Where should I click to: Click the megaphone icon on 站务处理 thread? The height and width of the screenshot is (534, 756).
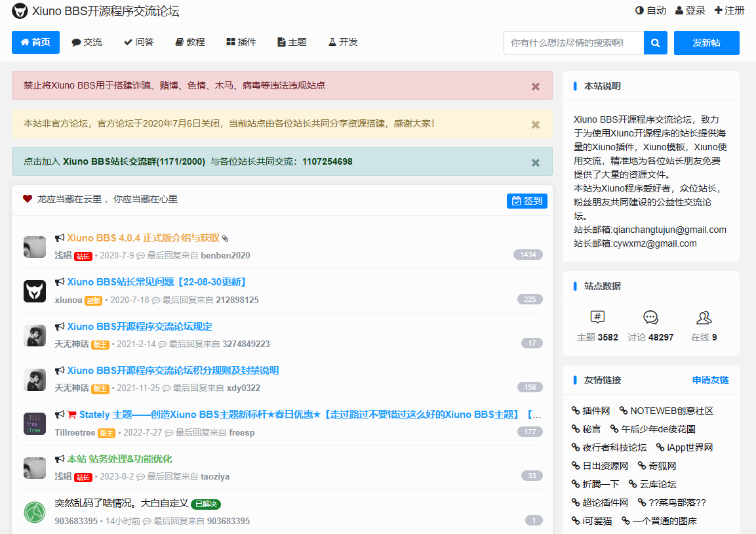click(x=60, y=459)
